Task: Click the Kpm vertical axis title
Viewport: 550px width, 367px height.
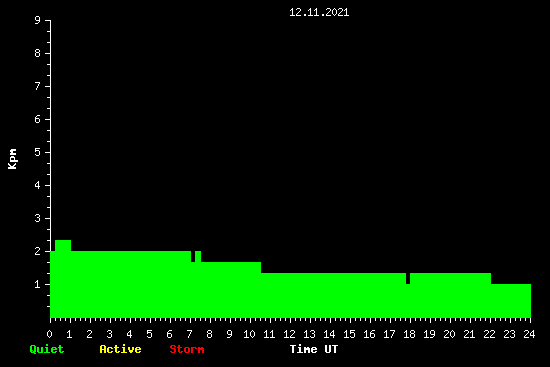Action: [12, 159]
